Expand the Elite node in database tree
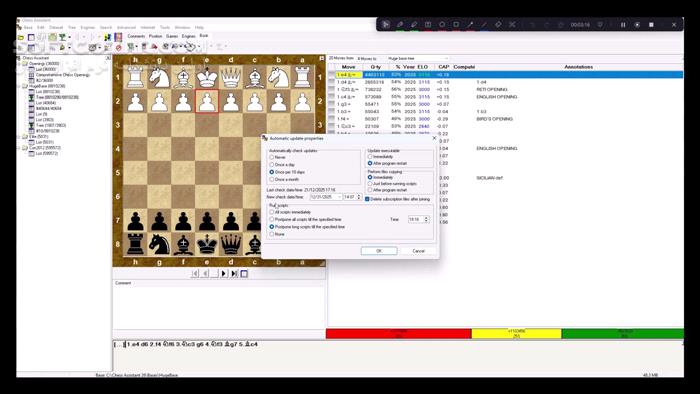Screen dimensions: 700x394 click(19, 137)
